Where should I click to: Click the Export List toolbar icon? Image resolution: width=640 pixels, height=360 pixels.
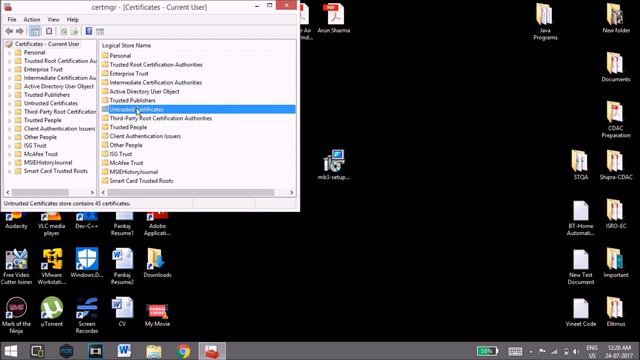point(74,31)
